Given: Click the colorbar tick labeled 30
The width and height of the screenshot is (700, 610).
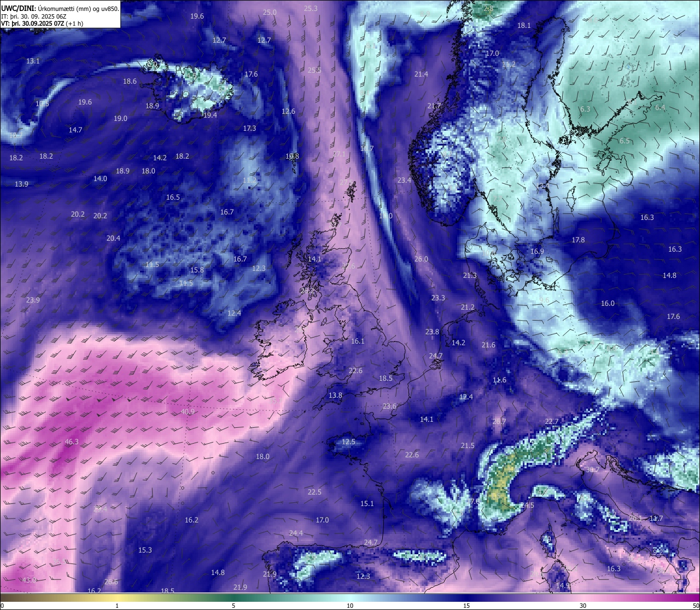Looking at the screenshot, I should coord(583,606).
